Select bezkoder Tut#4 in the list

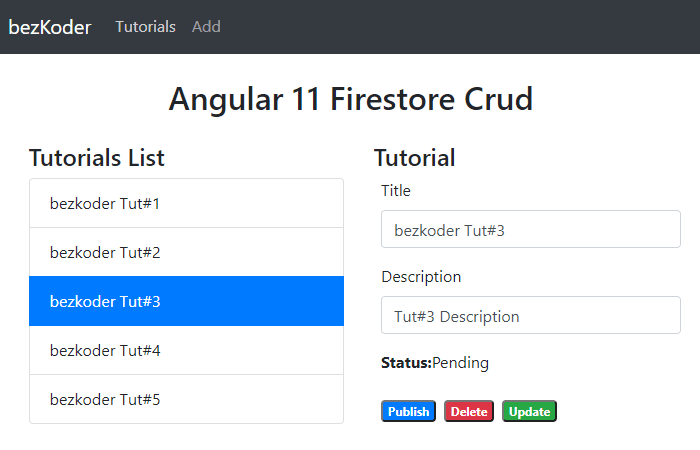pyautogui.click(x=187, y=350)
